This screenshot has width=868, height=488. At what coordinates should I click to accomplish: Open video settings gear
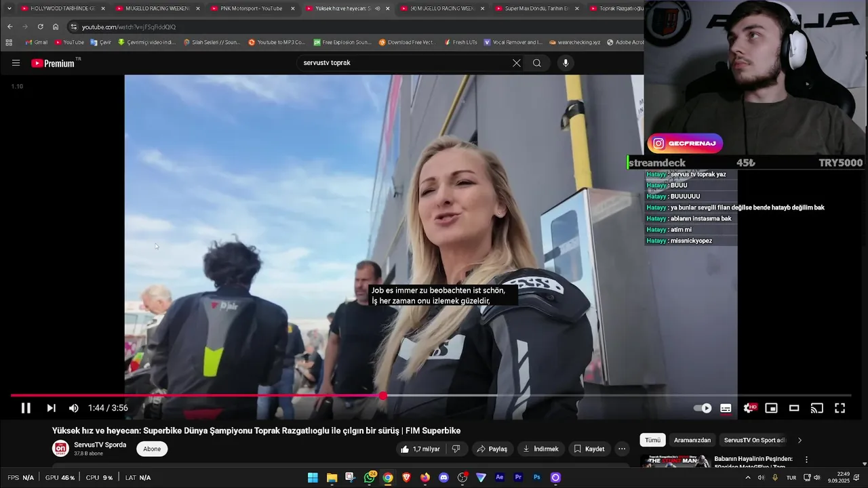click(x=749, y=408)
